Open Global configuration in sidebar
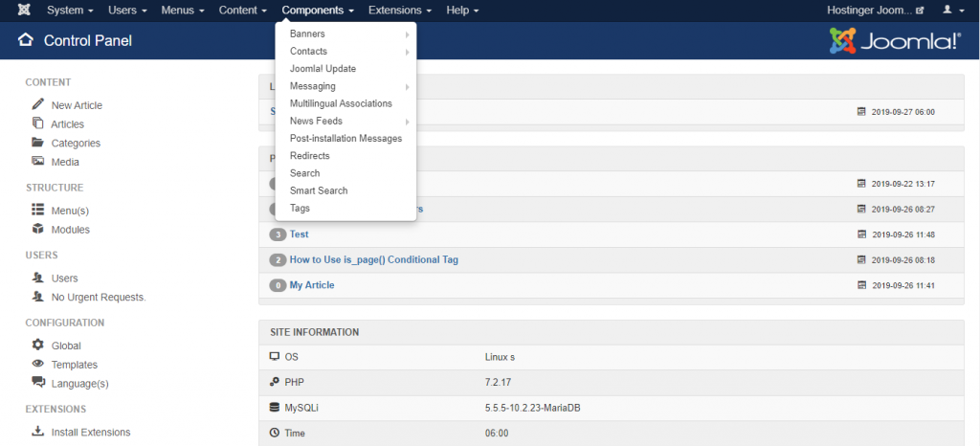Viewport: 980px width, 446px height. click(66, 346)
